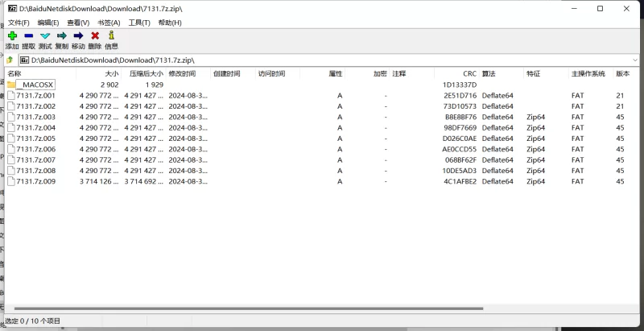
Task: Click the file icon of 7131.7z.001
Action: [11, 95]
